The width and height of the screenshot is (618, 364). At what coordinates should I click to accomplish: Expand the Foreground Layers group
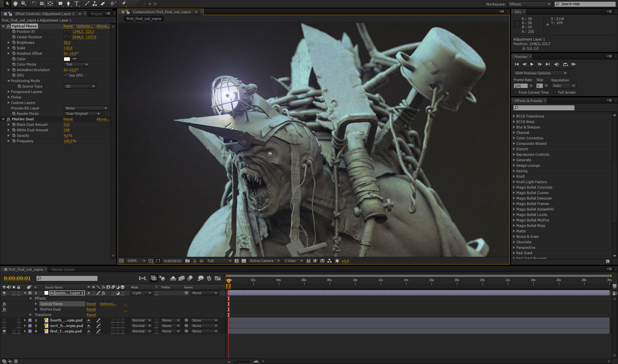(9, 92)
